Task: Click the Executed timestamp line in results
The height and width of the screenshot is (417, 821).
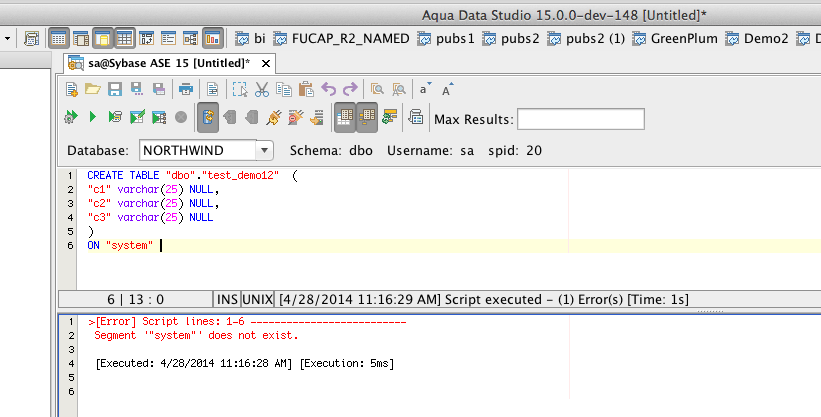Action: pyautogui.click(x=245, y=363)
